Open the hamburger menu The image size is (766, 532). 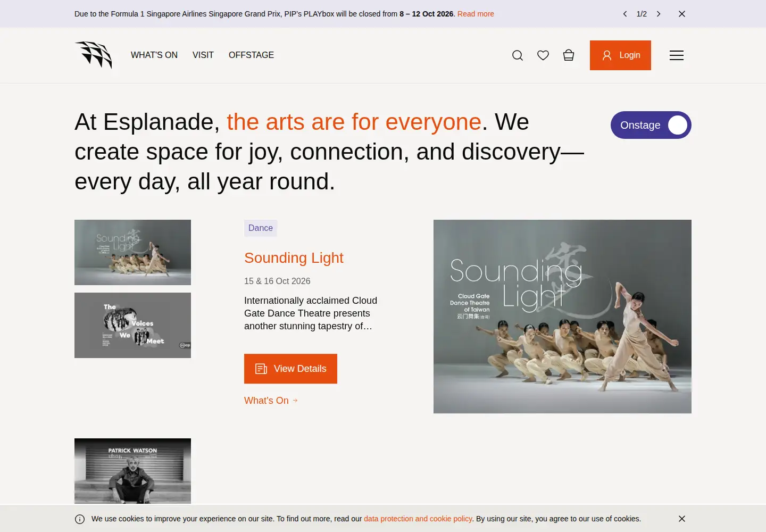pos(677,55)
